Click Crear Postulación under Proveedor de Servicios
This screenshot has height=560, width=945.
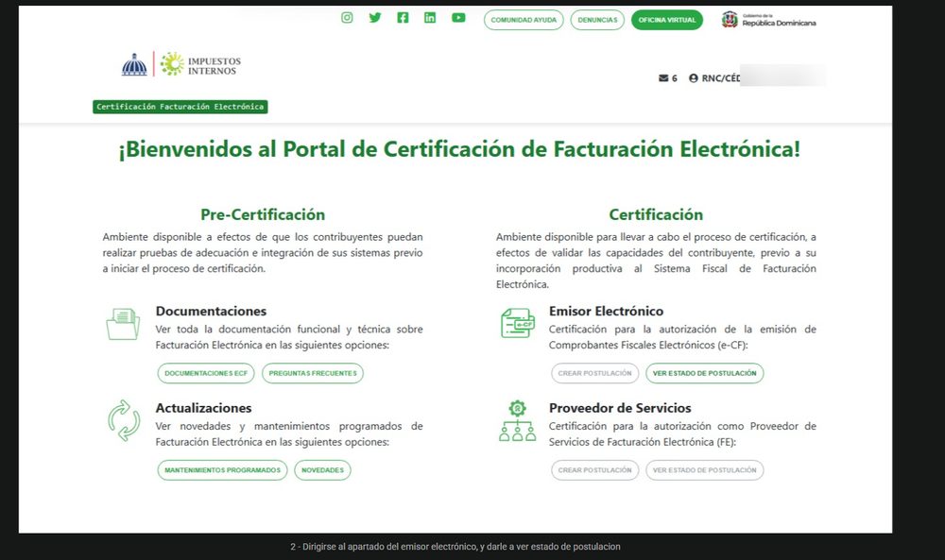pos(594,470)
